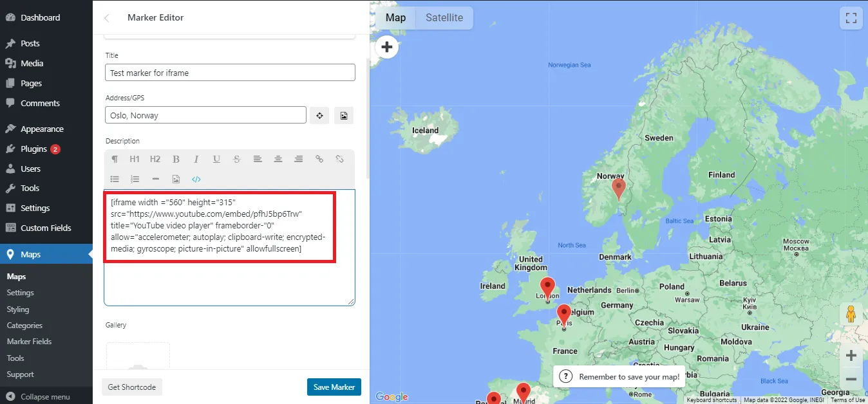Select the bulleted list icon in the editor
Screen dimensions: 868x404
click(115, 179)
